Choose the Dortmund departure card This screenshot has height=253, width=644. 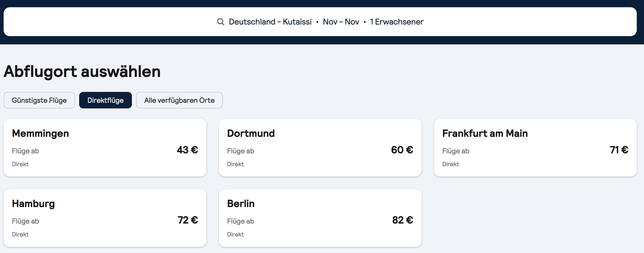point(320,148)
